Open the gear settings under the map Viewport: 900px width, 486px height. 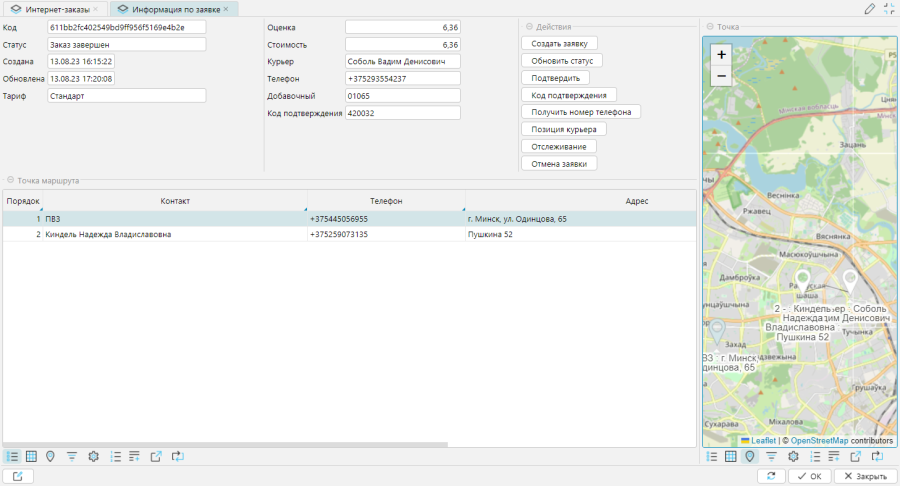[x=793, y=456]
